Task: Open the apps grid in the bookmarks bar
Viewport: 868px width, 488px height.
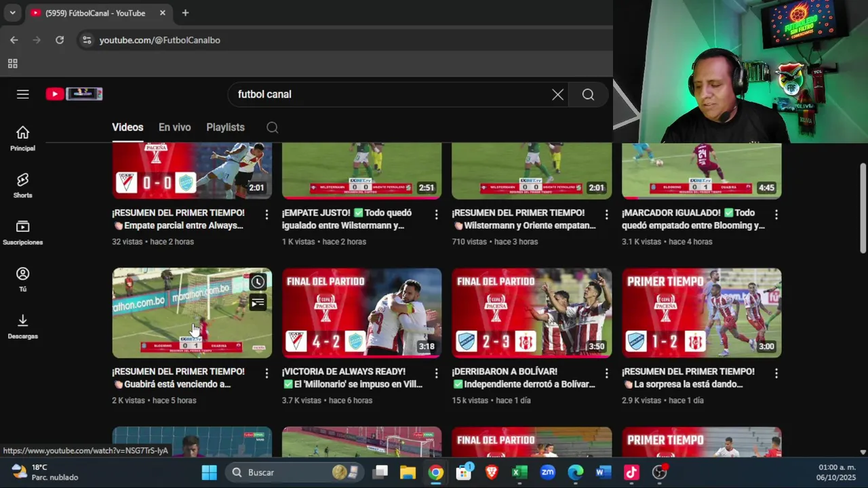Action: coord(12,64)
